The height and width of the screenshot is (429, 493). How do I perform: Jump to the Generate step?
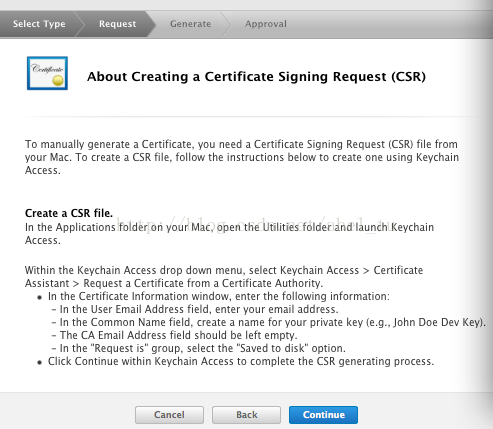coord(190,24)
